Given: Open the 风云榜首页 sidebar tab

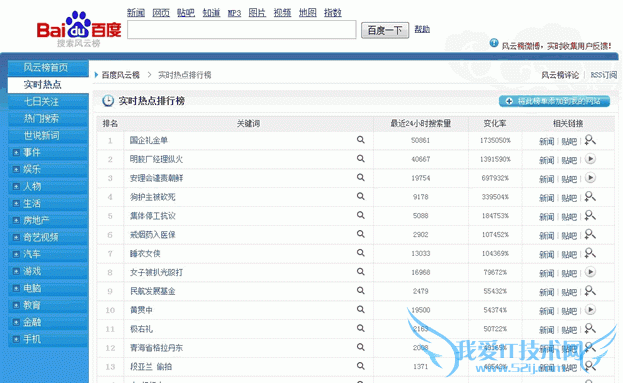Looking at the screenshot, I should click(48, 68).
